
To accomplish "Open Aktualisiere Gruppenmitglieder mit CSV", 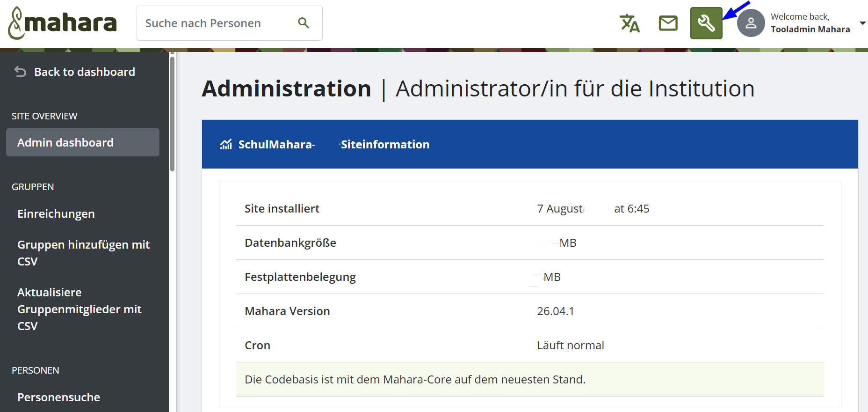I will tap(80, 309).
